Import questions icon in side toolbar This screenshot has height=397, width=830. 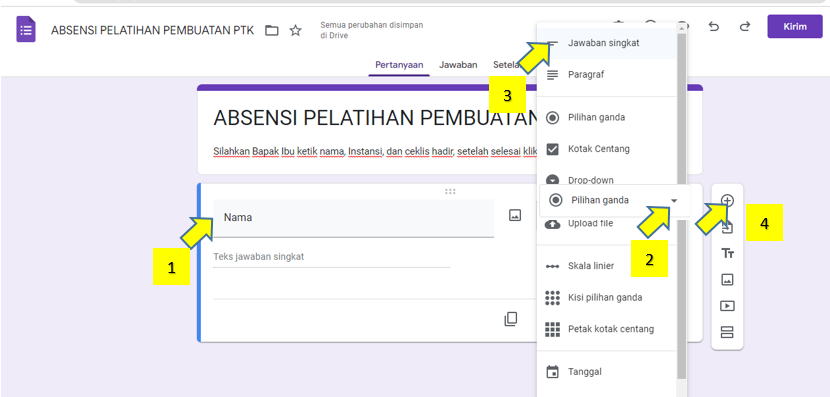727,228
